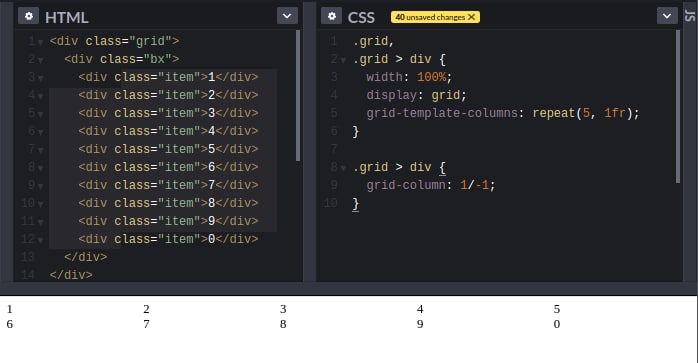Collapse HTML line 2 bx div fold arrow
The image size is (698, 363).
click(x=41, y=60)
